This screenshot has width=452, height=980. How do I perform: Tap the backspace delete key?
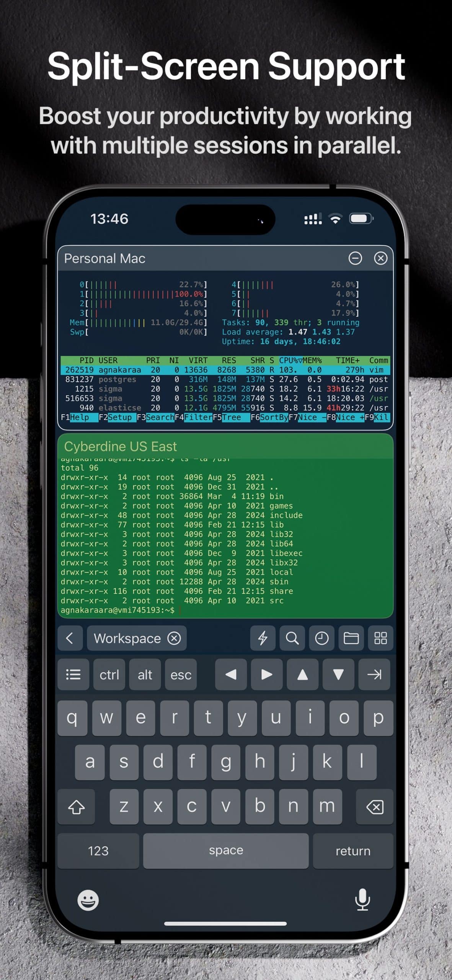point(375,807)
